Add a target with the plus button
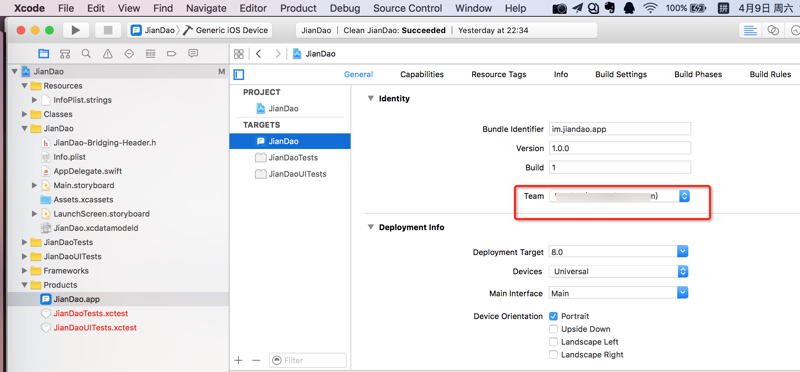 click(238, 360)
